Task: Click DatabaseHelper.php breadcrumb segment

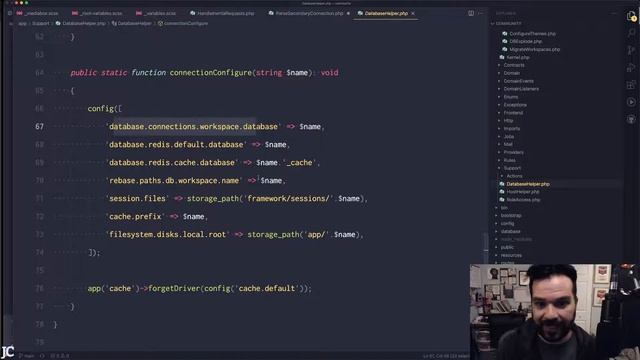Action: 80,24
